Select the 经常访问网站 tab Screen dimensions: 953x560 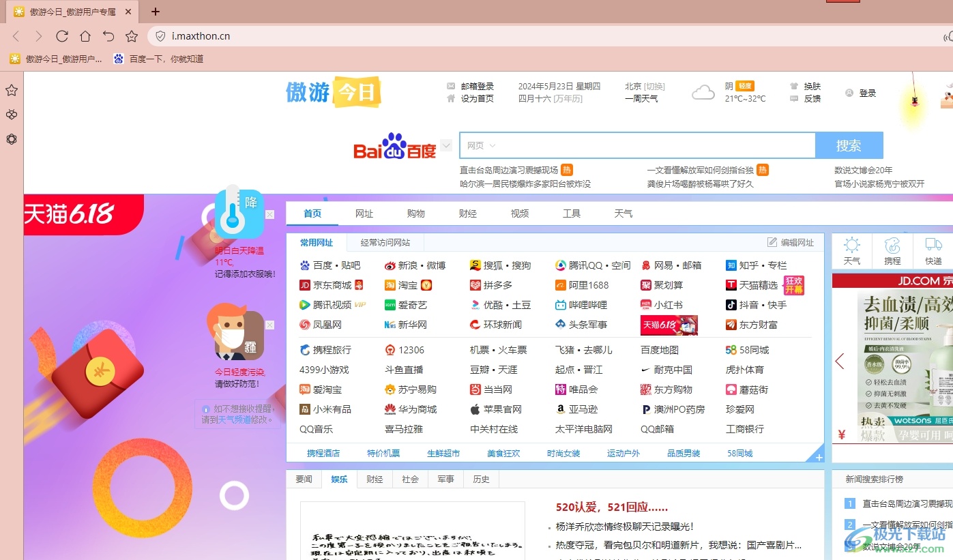[385, 242]
